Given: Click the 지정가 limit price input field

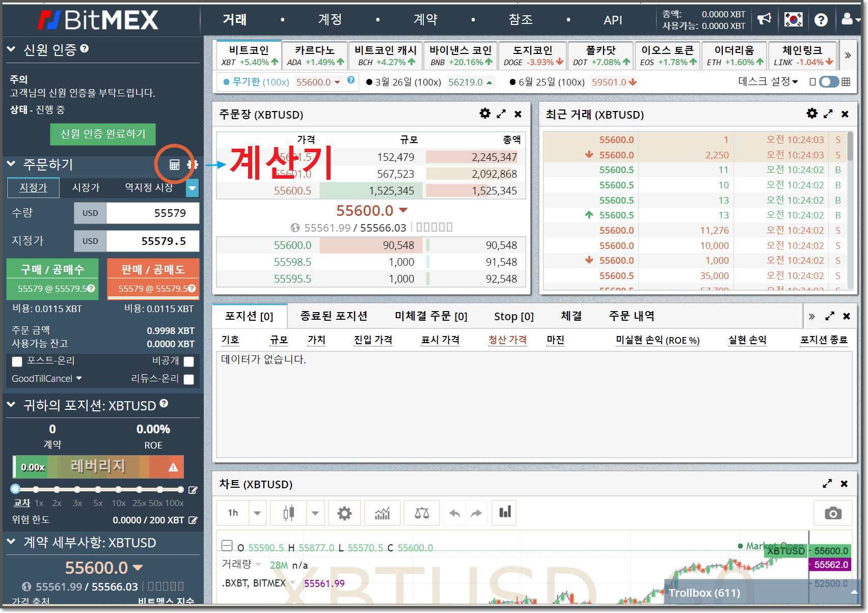Looking at the screenshot, I should 152,241.
